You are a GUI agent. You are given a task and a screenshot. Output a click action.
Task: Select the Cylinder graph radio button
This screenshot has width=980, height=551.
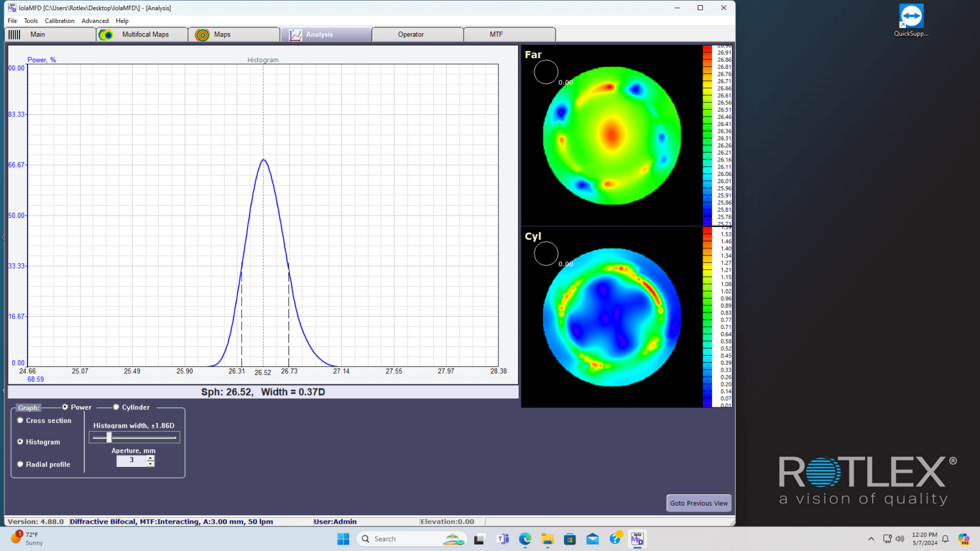pyautogui.click(x=116, y=407)
